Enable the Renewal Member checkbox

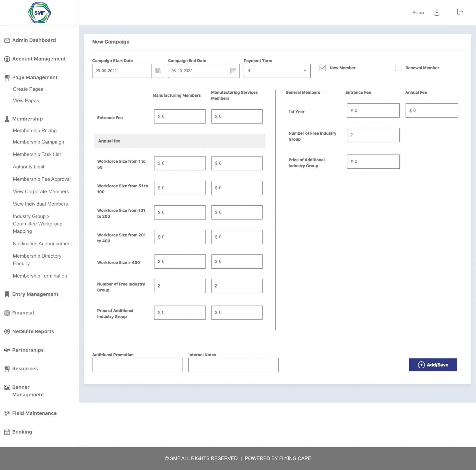pos(398,67)
